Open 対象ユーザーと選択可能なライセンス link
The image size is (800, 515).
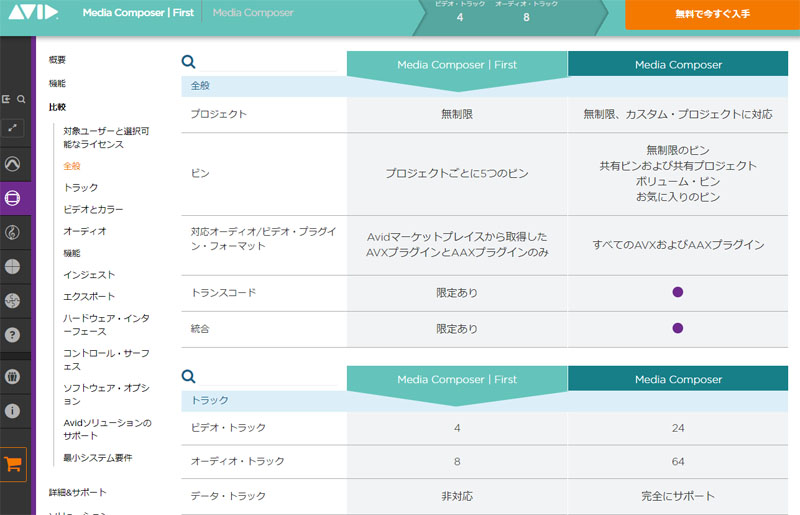(x=106, y=138)
